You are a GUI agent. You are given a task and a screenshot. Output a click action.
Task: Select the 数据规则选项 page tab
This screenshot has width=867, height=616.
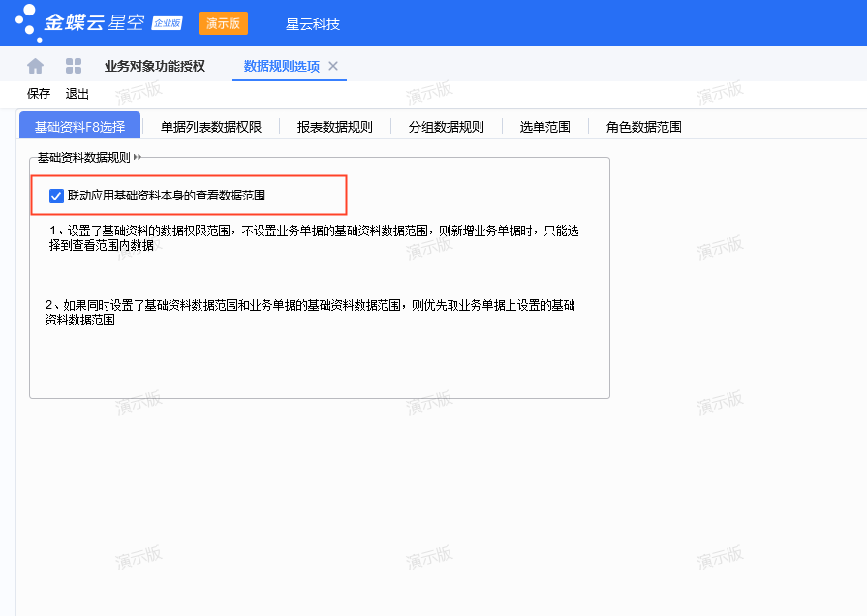click(x=281, y=66)
